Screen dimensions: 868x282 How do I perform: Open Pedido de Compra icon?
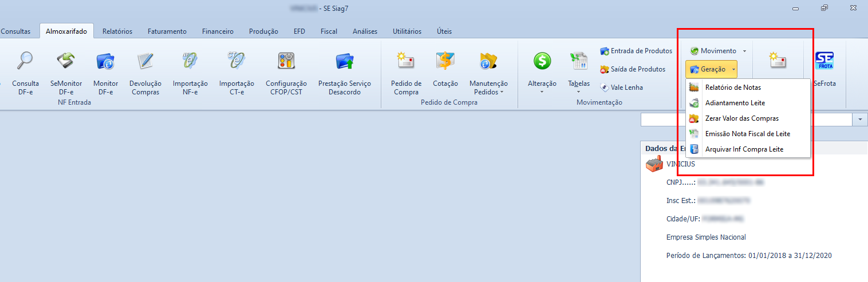pyautogui.click(x=406, y=60)
